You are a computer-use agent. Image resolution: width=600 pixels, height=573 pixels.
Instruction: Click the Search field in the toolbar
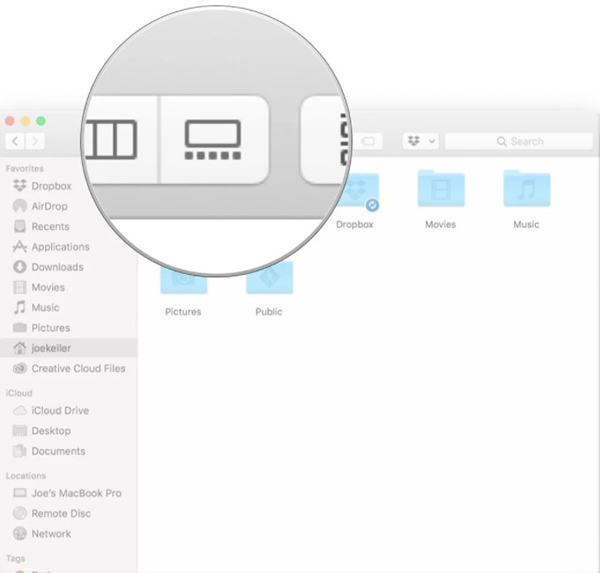click(x=519, y=141)
